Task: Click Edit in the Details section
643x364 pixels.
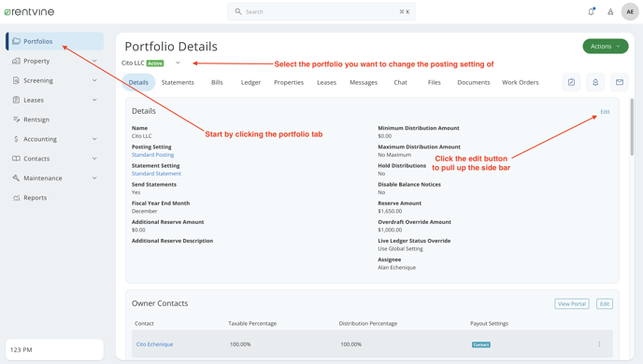Action: point(605,112)
